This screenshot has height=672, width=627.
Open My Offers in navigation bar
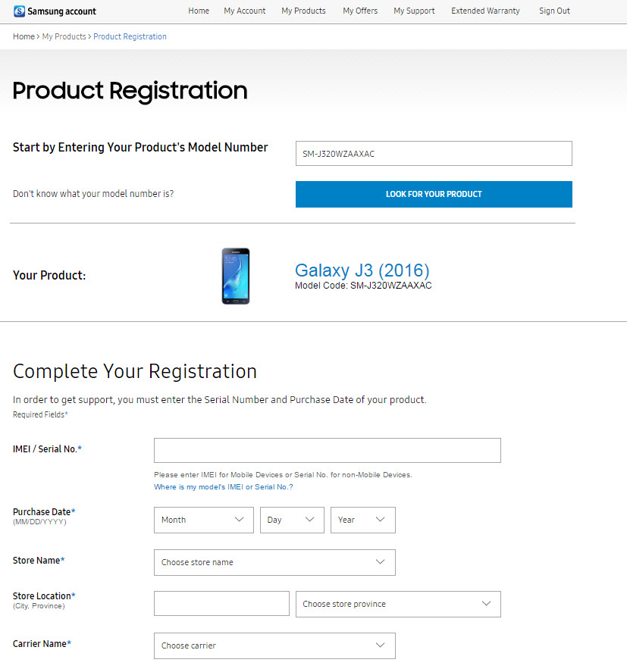[x=360, y=11]
